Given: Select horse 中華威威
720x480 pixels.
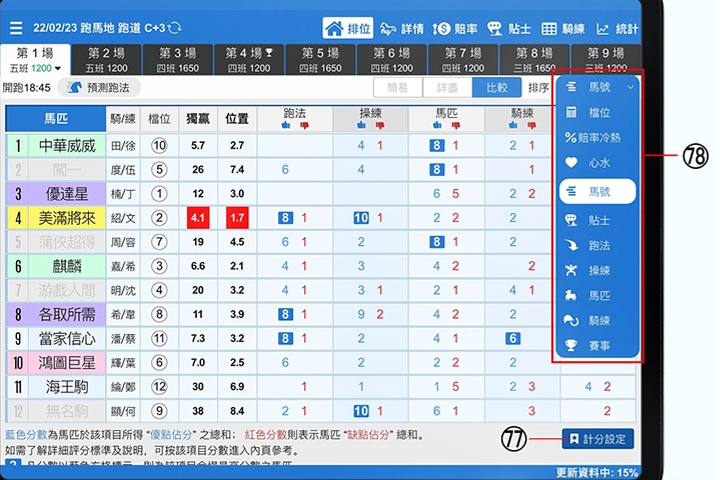Looking at the screenshot, I should [67, 146].
